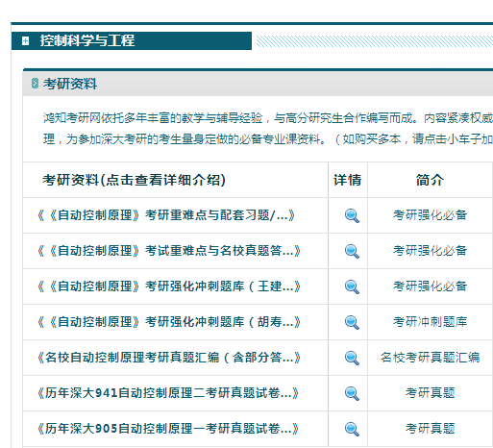Image resolution: width=493 pixels, height=448 pixels.
Task: Click the 考研资料(点击查看详细介绍) column header
Action: [135, 180]
